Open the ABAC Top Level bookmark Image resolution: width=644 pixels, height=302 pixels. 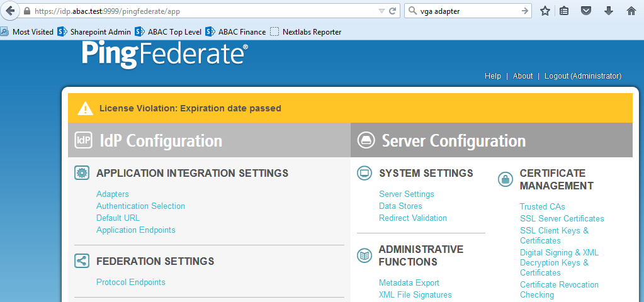tap(168, 31)
